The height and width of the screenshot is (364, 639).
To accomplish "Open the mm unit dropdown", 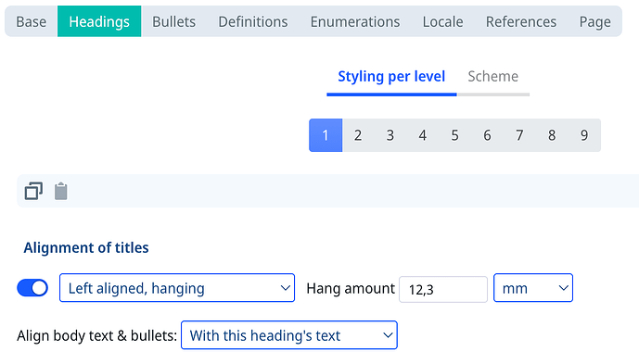I will [x=533, y=288].
